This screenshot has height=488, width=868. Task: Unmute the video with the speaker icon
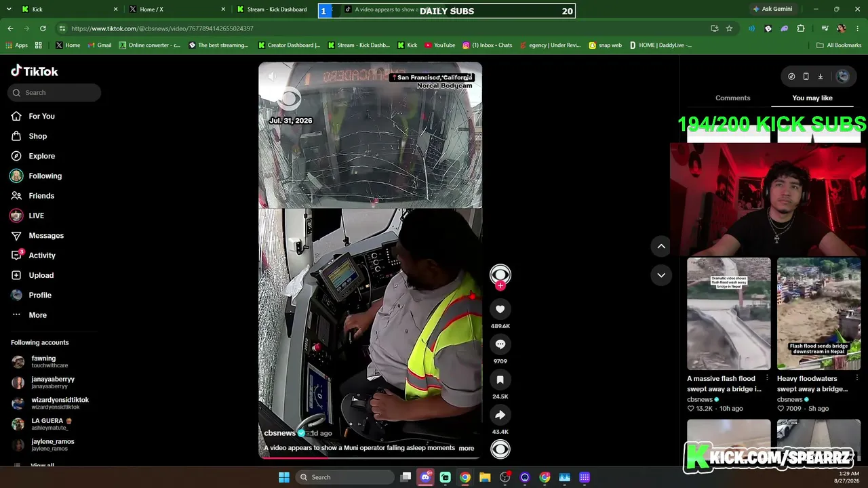[x=272, y=77]
